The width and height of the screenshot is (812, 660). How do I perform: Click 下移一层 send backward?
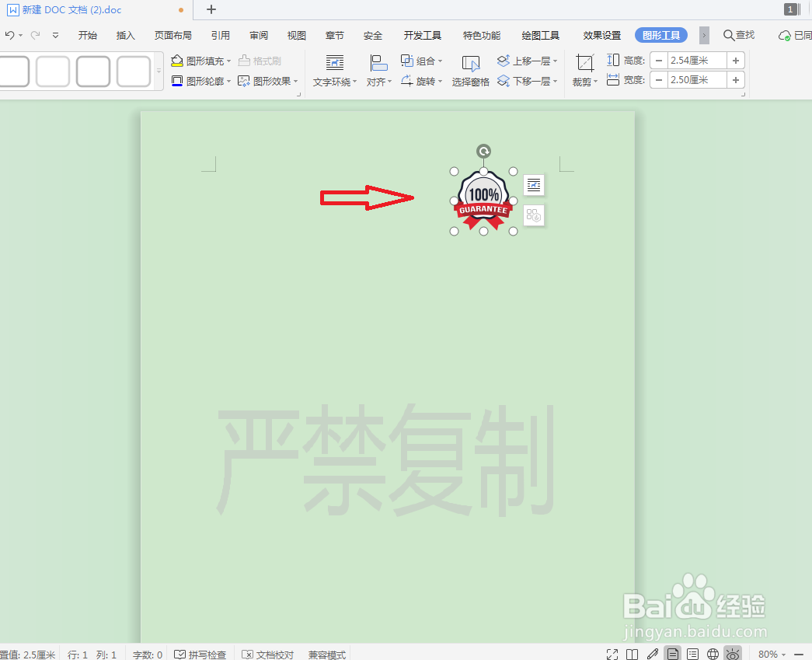point(524,82)
